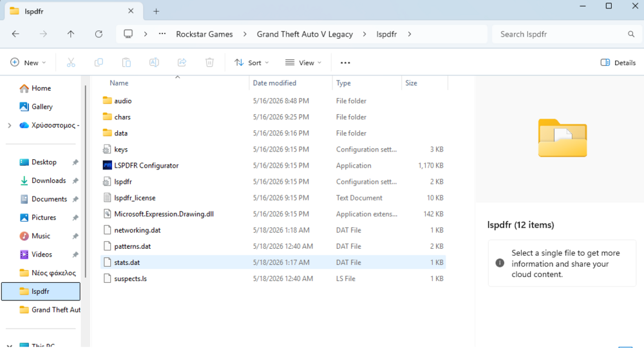Sort by Type column header
This screenshot has width=644, height=348.
point(343,83)
